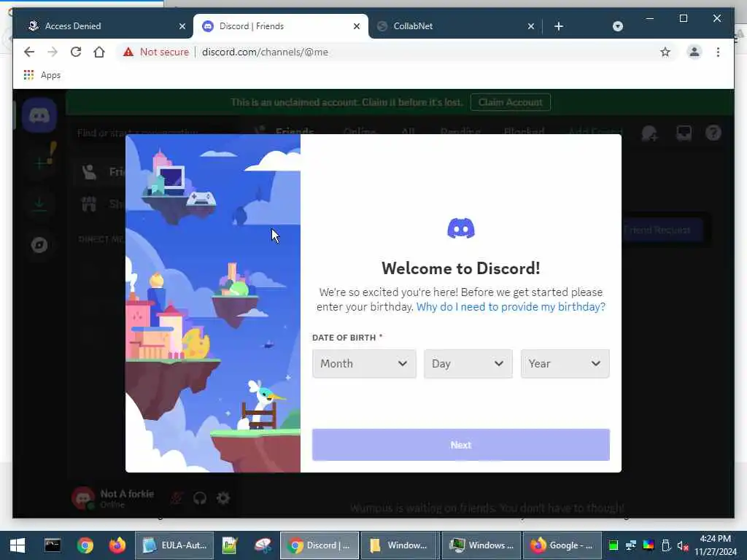747x560 pixels.
Task: Bookmark this page with the star icon
Action: coord(665,52)
